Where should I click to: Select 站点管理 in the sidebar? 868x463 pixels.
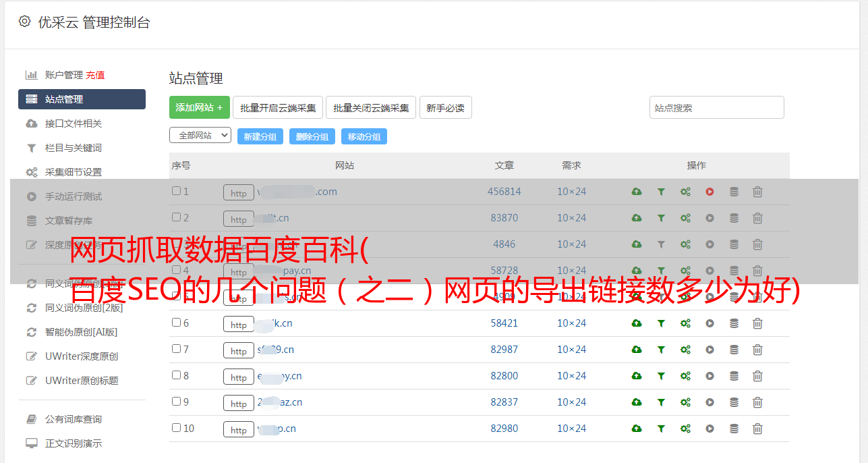82,99
